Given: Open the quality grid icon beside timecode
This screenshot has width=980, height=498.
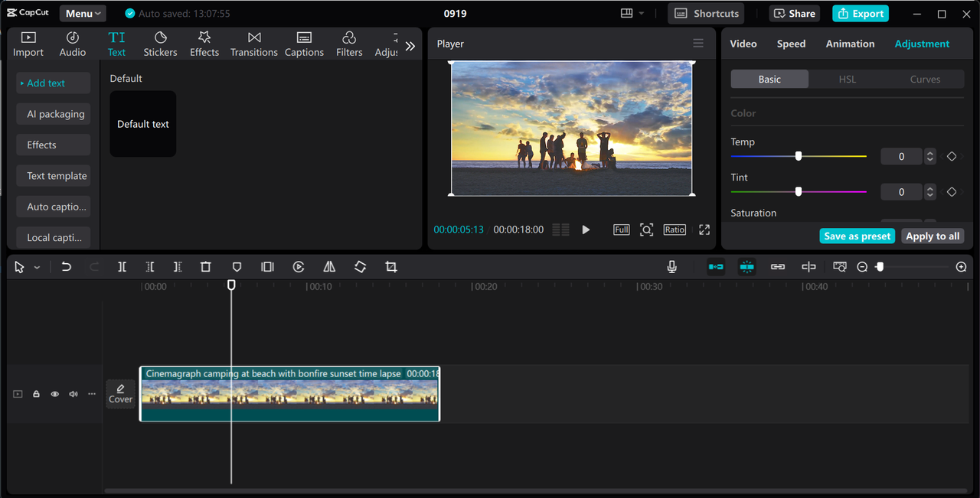Looking at the screenshot, I should click(561, 229).
